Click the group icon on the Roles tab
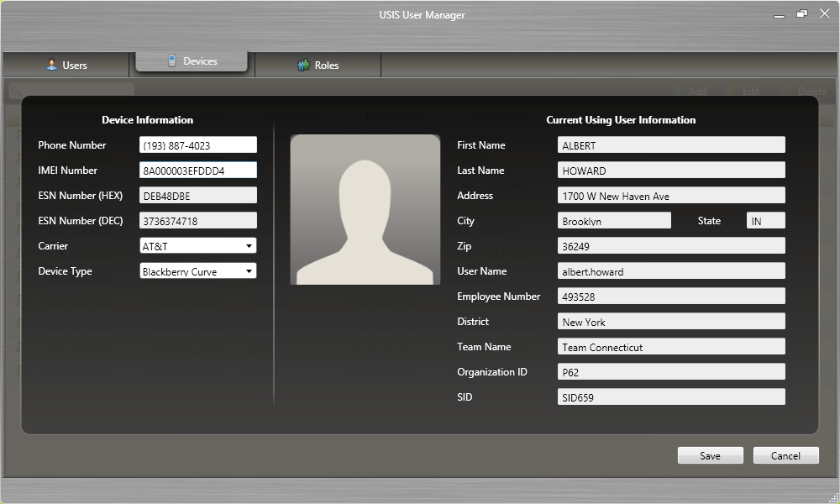 [x=303, y=65]
